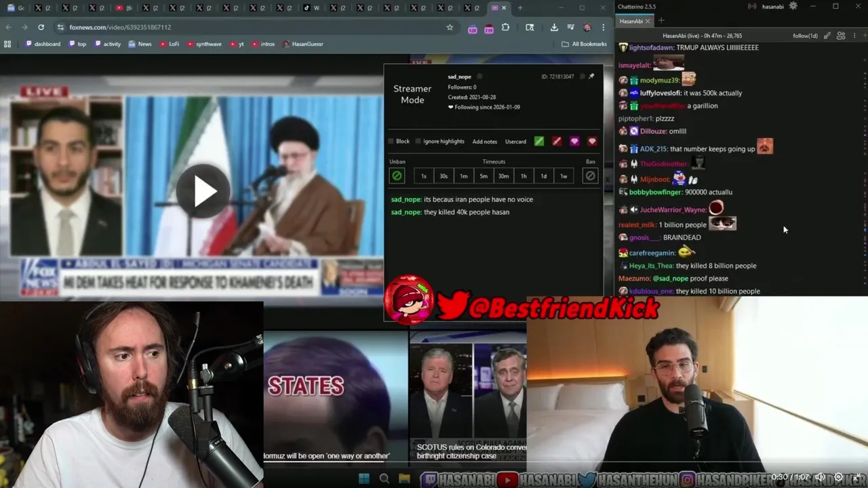Click the hasanabi account name in Chatterino
The height and width of the screenshot is (488, 868).
(x=772, y=6)
